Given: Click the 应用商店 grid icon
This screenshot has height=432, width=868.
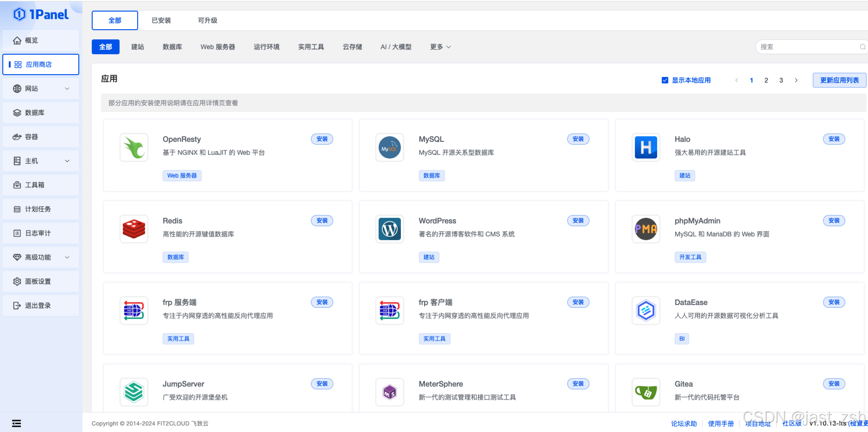Looking at the screenshot, I should click(18, 64).
